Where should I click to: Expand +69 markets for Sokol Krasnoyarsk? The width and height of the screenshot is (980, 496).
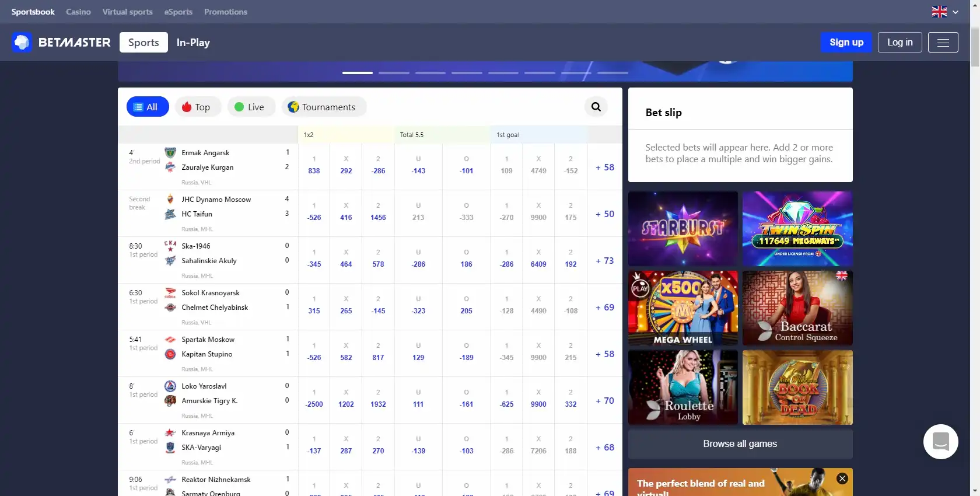pyautogui.click(x=605, y=307)
